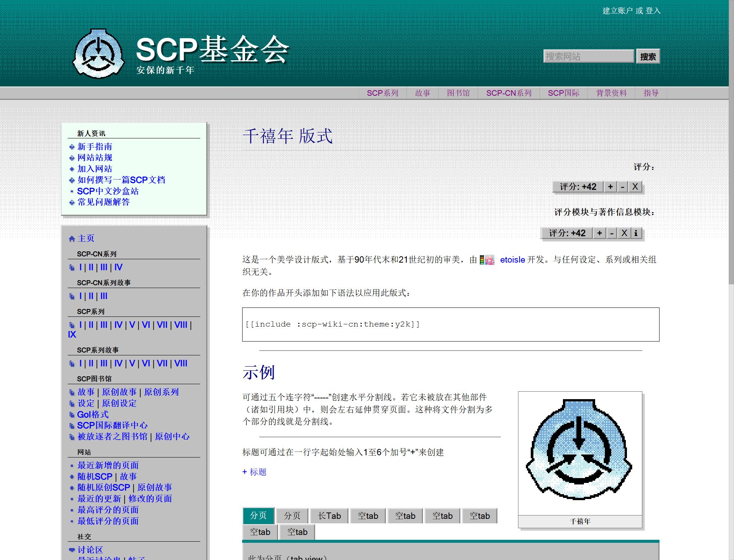
Task: Click the SCP Foundation logo in header
Action: coord(98,53)
